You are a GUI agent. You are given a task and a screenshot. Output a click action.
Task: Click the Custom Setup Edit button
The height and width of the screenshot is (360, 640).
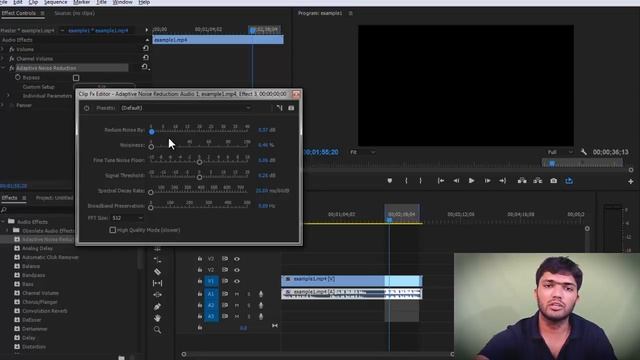coord(104,87)
